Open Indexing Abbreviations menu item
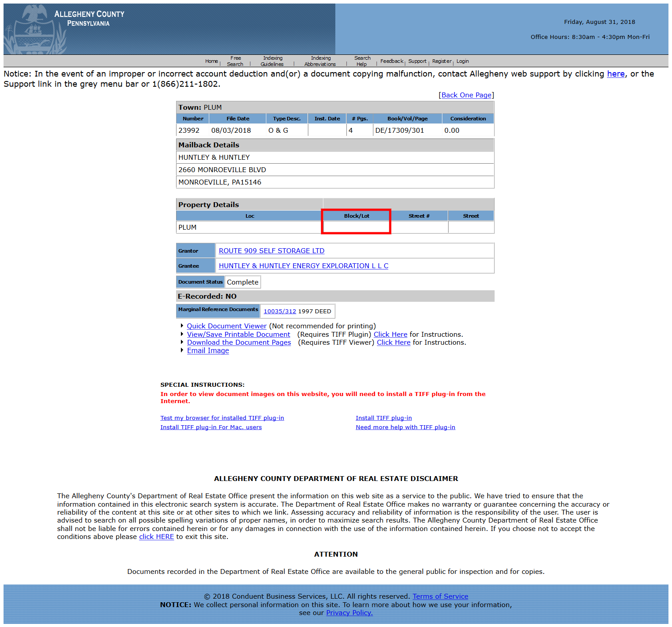672x627 pixels. [x=320, y=61]
